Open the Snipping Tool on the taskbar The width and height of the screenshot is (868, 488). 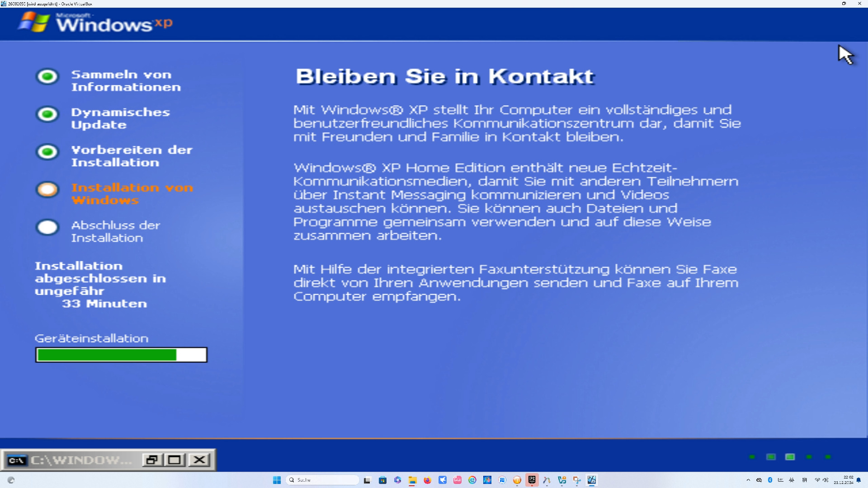[x=577, y=480]
